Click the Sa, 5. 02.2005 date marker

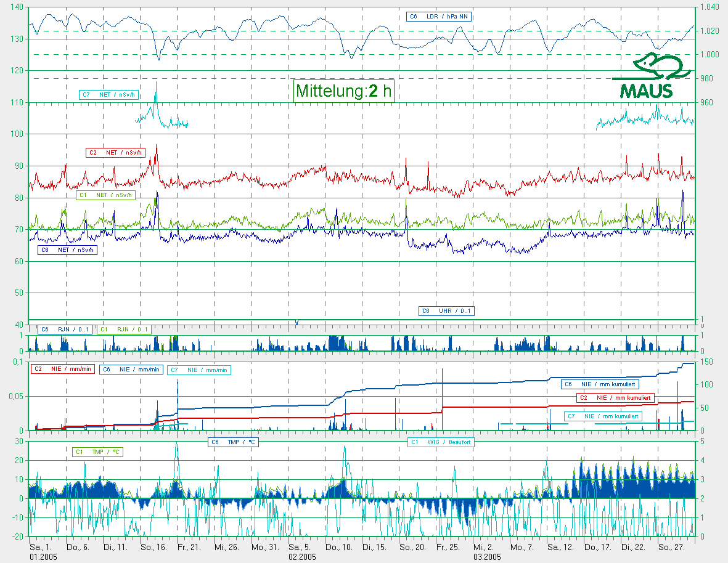[x=302, y=551]
